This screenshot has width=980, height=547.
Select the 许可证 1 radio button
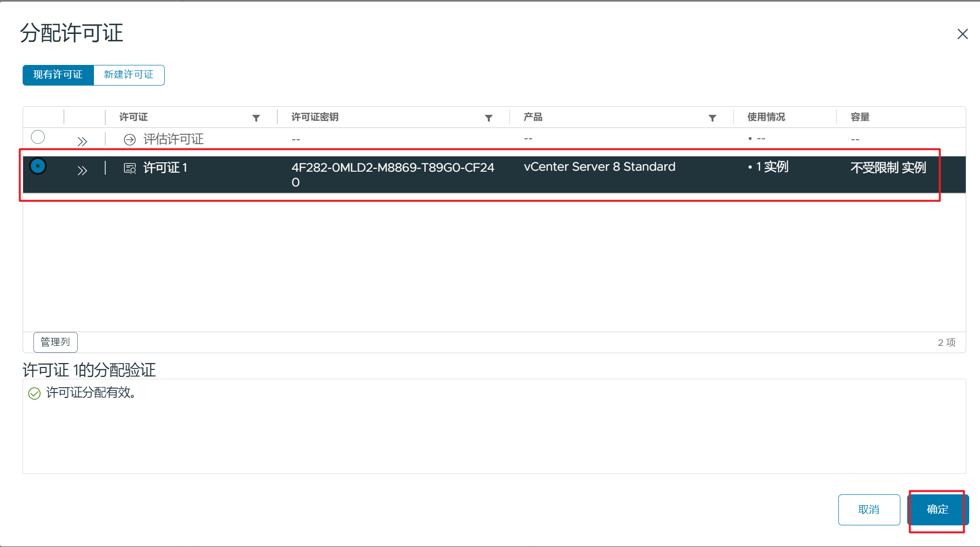pos(38,166)
